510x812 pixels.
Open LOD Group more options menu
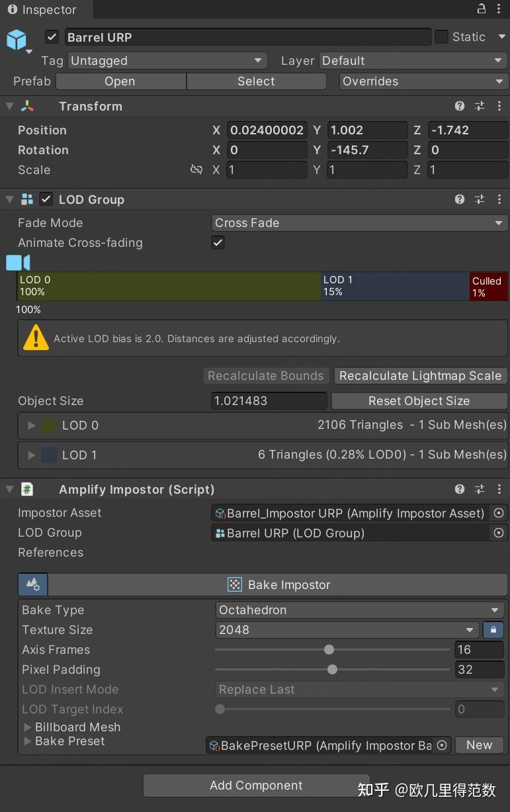click(x=499, y=199)
